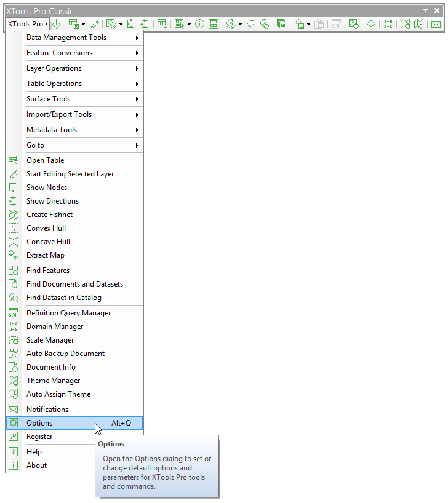Image resolution: width=448 pixels, height=503 pixels.
Task: Select Start Editing Selected Layer menu item
Action: coord(74,174)
